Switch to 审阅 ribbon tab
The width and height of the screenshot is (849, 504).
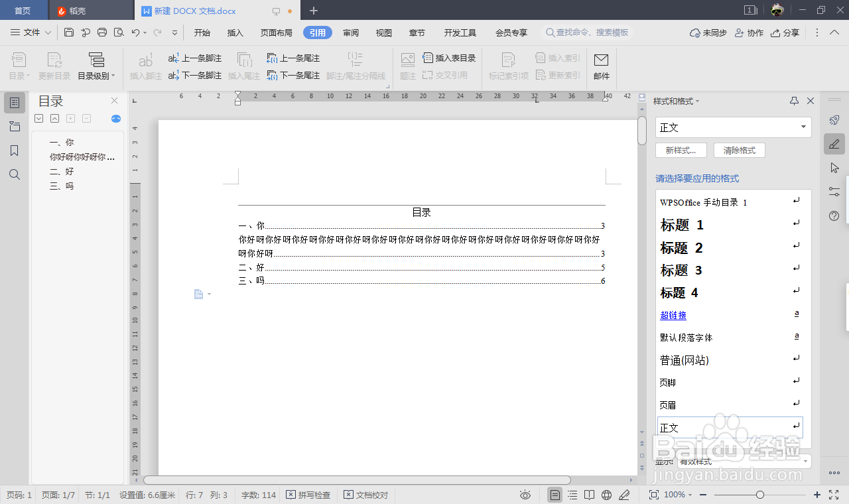click(351, 32)
